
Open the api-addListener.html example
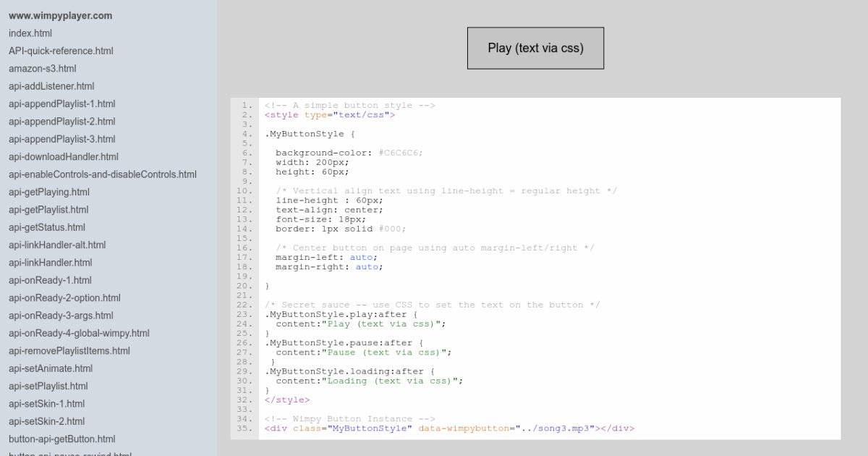click(x=51, y=86)
